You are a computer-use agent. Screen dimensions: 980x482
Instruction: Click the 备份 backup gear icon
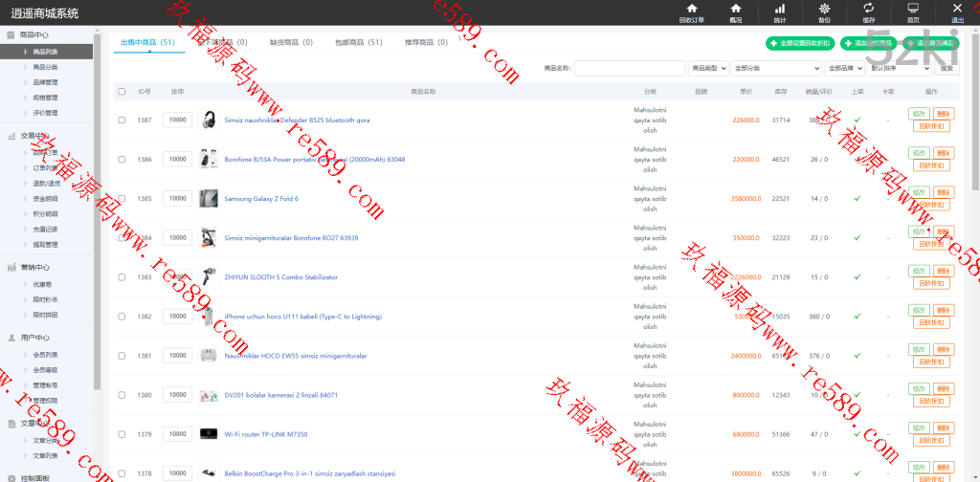[824, 9]
